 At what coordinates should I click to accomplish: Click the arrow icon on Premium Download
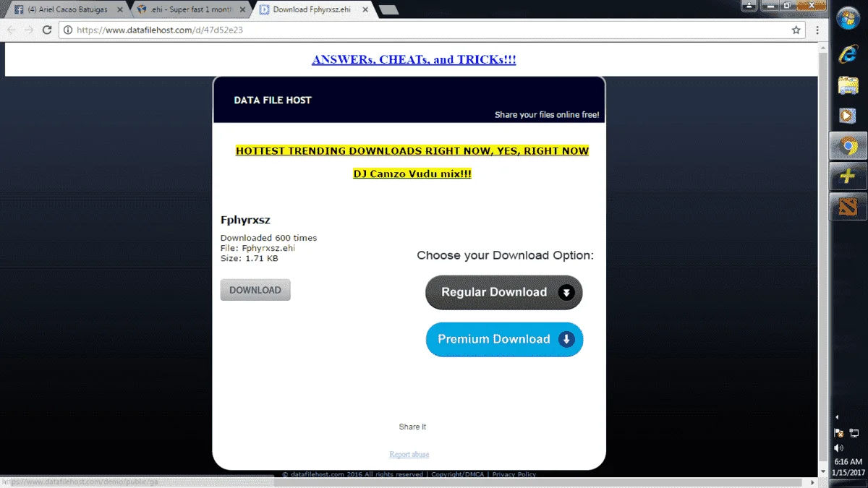coord(566,339)
